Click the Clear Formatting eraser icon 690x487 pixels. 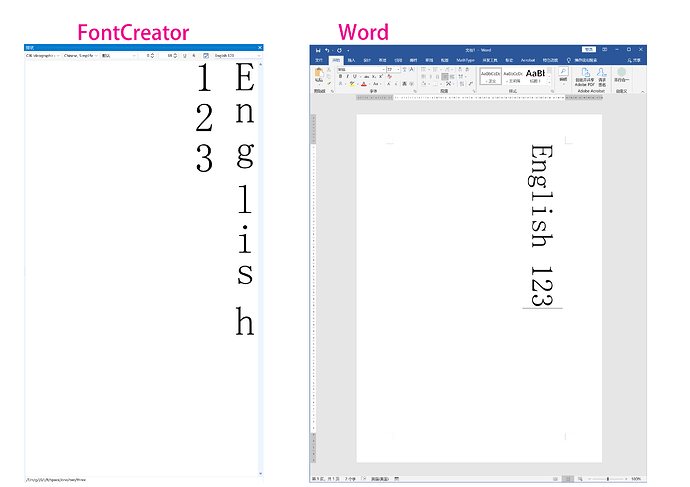pyautogui.click(x=389, y=77)
